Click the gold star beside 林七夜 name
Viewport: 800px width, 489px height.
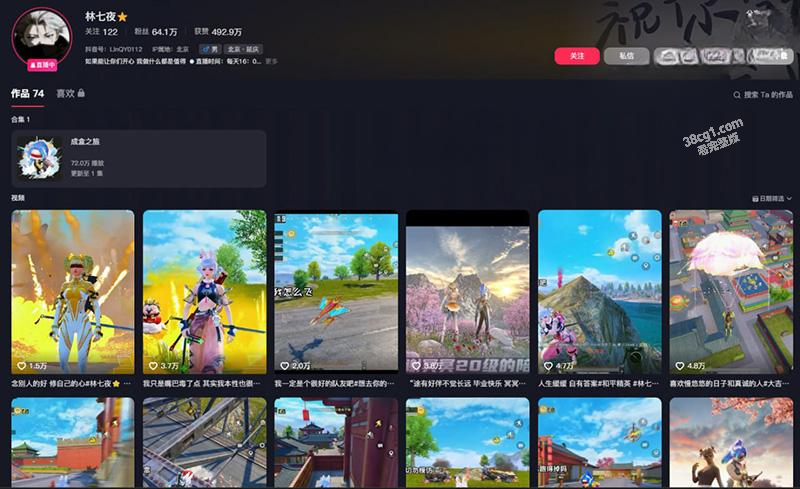pyautogui.click(x=122, y=17)
